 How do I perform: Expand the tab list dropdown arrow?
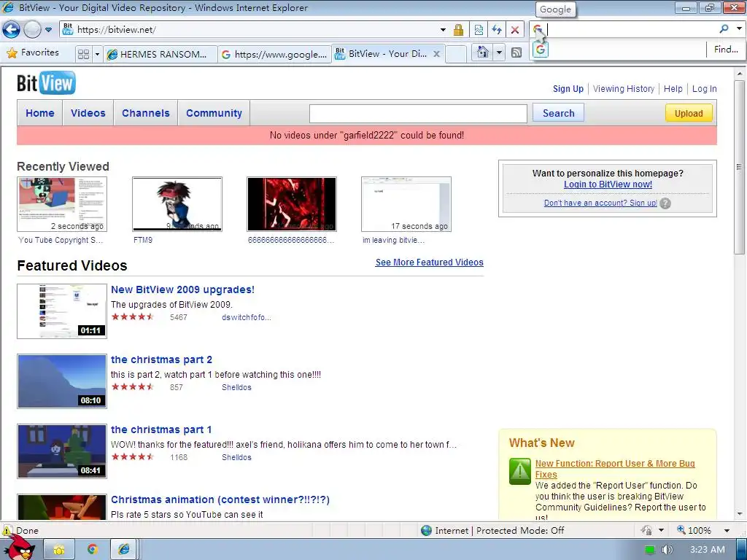[97, 54]
